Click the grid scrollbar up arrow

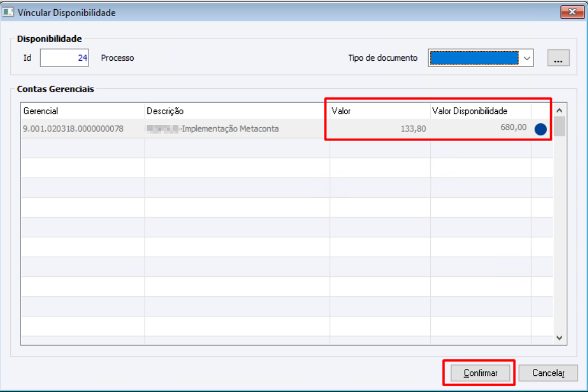pyautogui.click(x=559, y=110)
